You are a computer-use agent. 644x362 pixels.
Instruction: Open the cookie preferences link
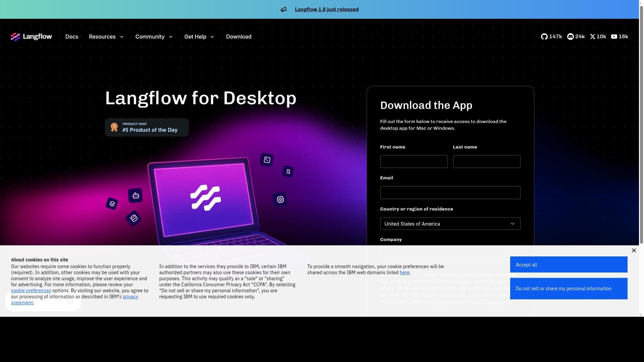click(31, 291)
